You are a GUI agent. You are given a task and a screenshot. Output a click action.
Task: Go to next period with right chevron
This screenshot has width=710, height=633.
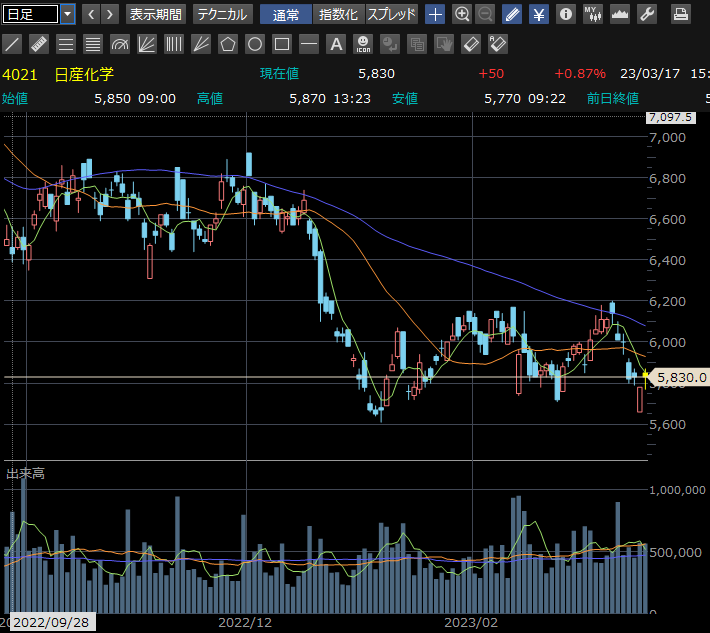110,14
